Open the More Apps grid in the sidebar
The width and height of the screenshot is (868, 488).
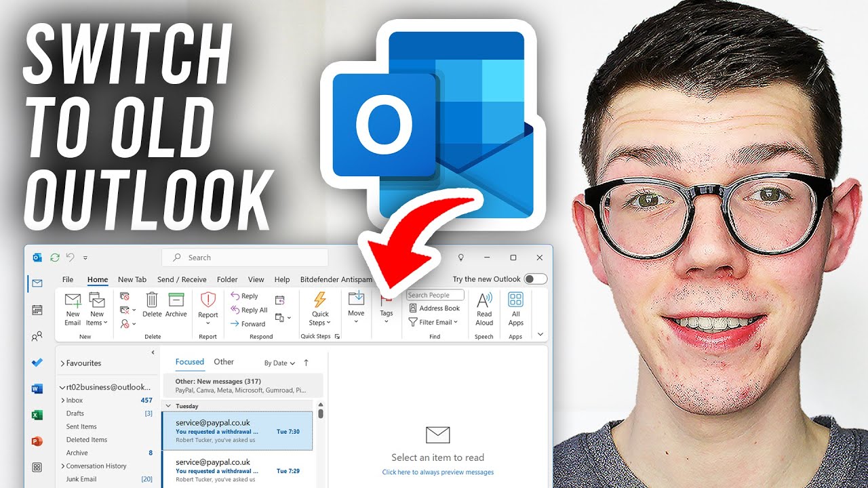pyautogui.click(x=37, y=467)
